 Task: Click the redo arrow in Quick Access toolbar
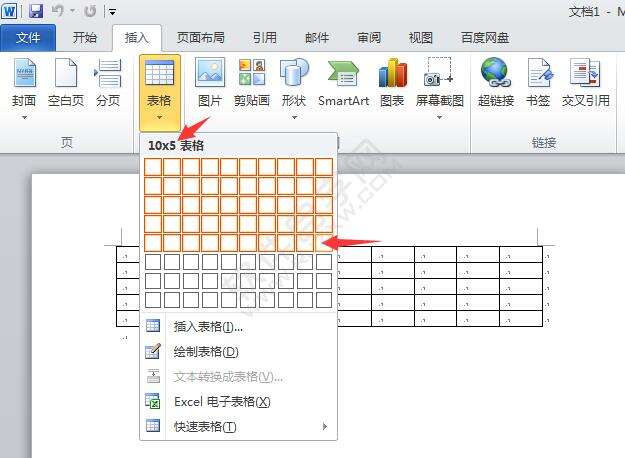point(90,11)
